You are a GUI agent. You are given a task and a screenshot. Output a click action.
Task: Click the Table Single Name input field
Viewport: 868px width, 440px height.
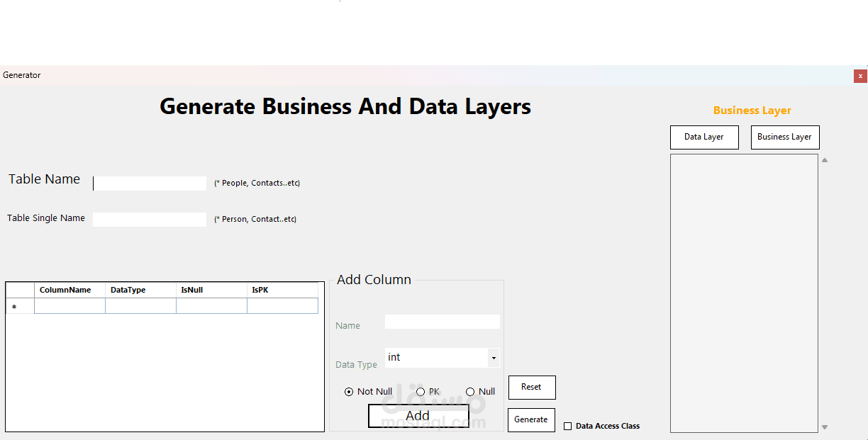[150, 220]
